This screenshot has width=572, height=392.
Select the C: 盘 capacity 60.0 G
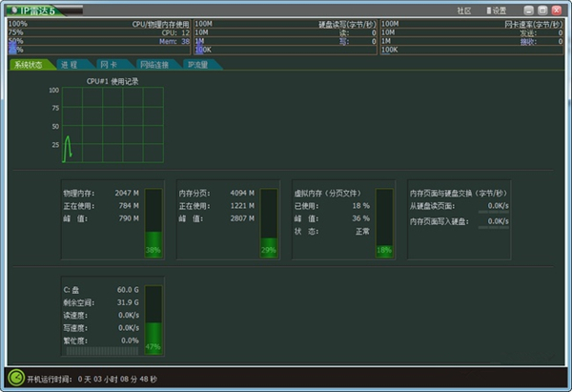[x=128, y=289]
